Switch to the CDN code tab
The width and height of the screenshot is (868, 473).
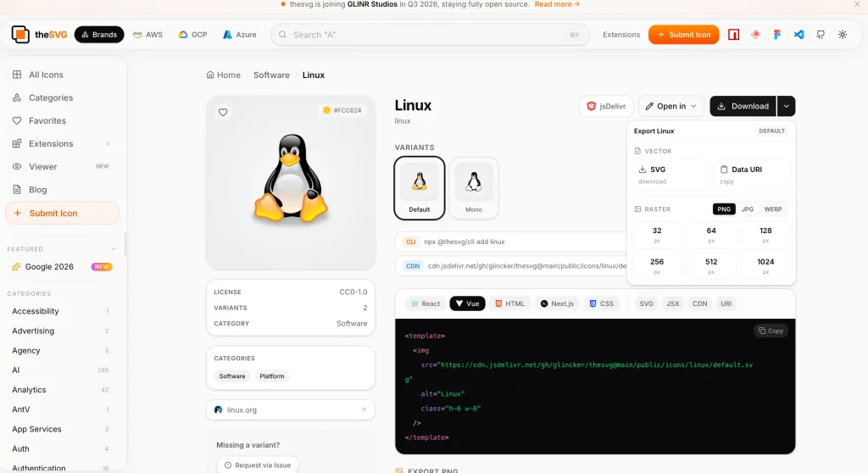[x=699, y=303]
